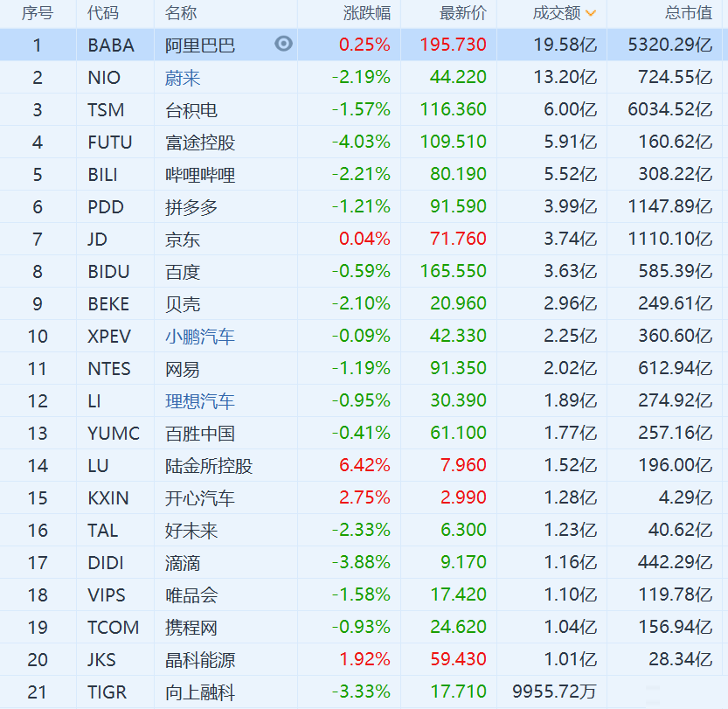Click the 开心汽车 stock name
This screenshot has height=709, width=728.
(200, 498)
